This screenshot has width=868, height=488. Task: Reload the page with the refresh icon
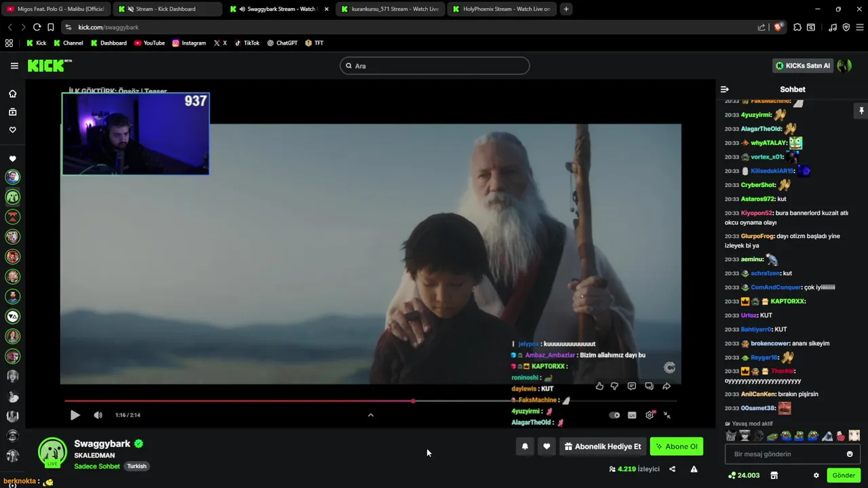pos(37,27)
